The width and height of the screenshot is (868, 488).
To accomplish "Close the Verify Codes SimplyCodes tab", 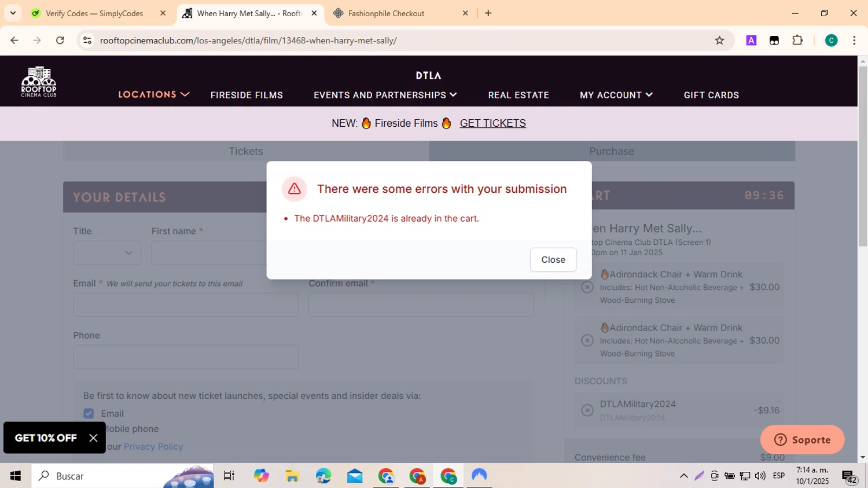I will [163, 13].
